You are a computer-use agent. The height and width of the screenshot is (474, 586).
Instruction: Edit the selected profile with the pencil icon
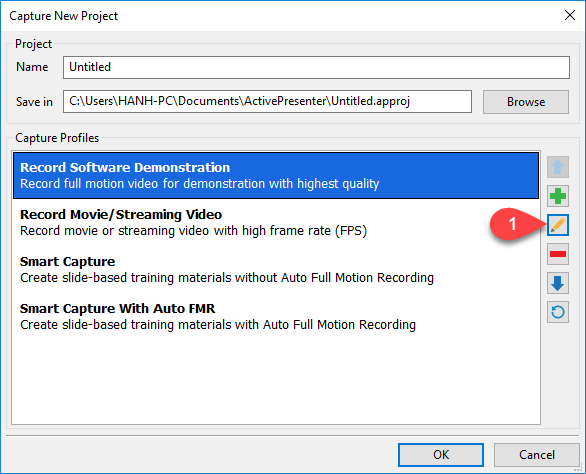tap(558, 225)
